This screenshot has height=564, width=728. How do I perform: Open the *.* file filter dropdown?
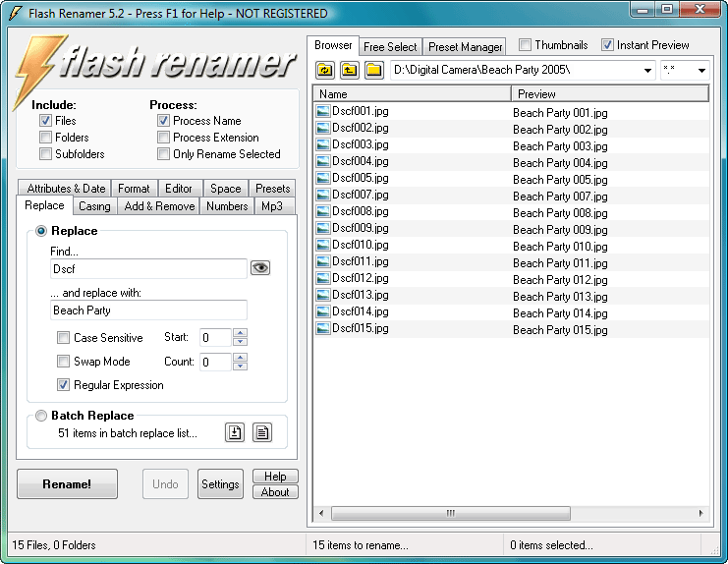click(701, 71)
